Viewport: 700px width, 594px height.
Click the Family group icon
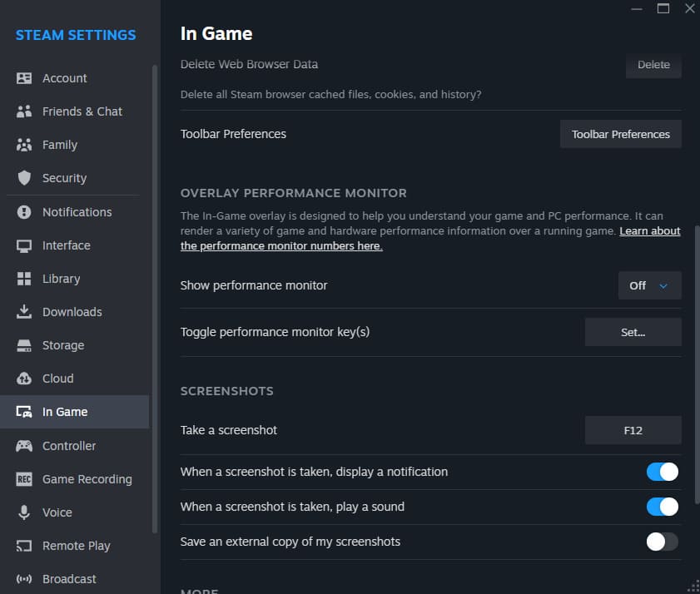pyautogui.click(x=24, y=145)
